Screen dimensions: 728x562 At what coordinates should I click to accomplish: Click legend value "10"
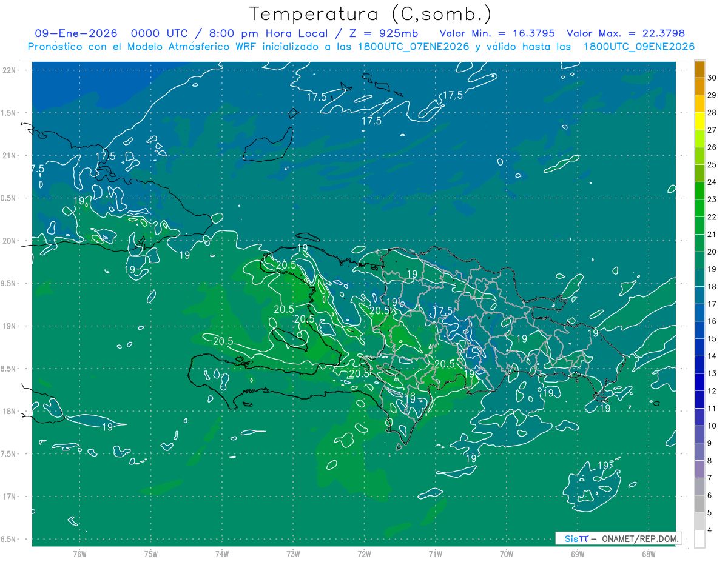(x=712, y=426)
